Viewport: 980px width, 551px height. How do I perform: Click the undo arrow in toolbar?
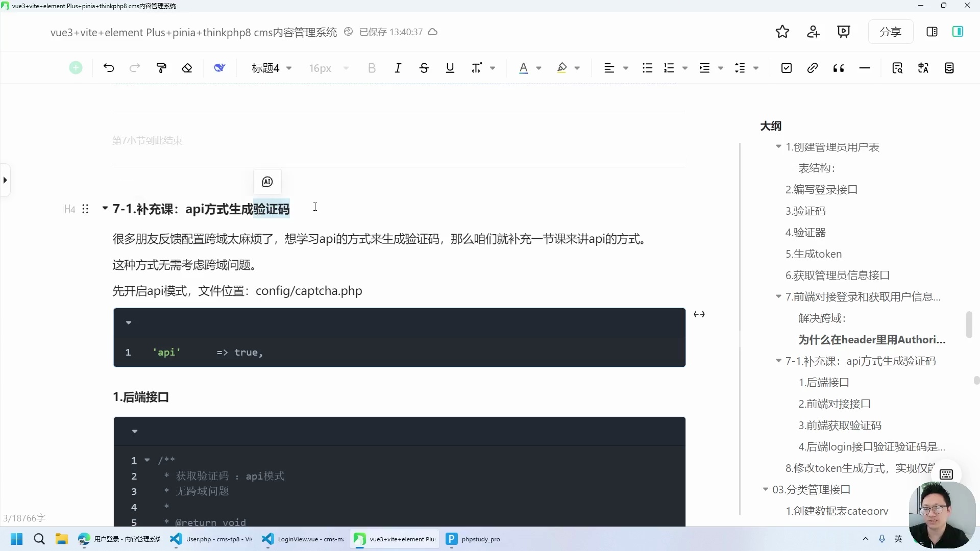tap(109, 68)
